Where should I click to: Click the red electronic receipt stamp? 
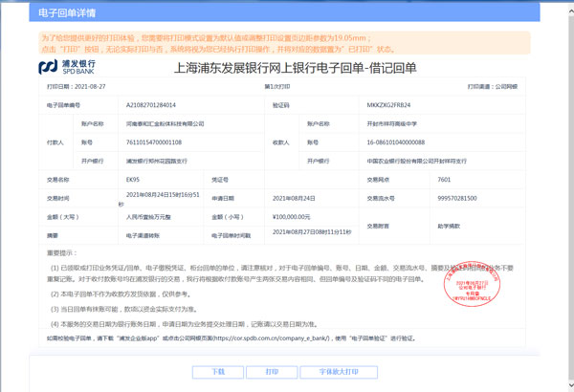pos(472,284)
